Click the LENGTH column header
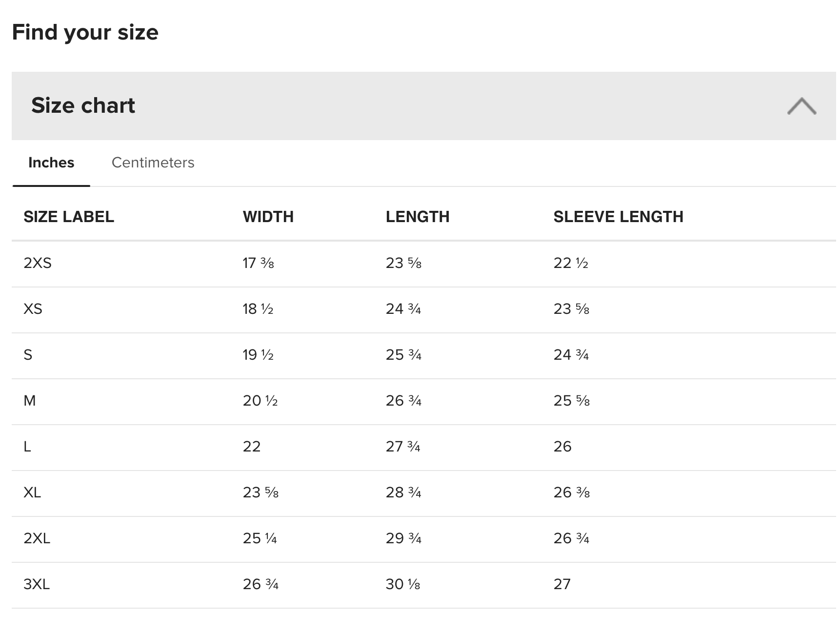This screenshot has width=840, height=636. (418, 217)
